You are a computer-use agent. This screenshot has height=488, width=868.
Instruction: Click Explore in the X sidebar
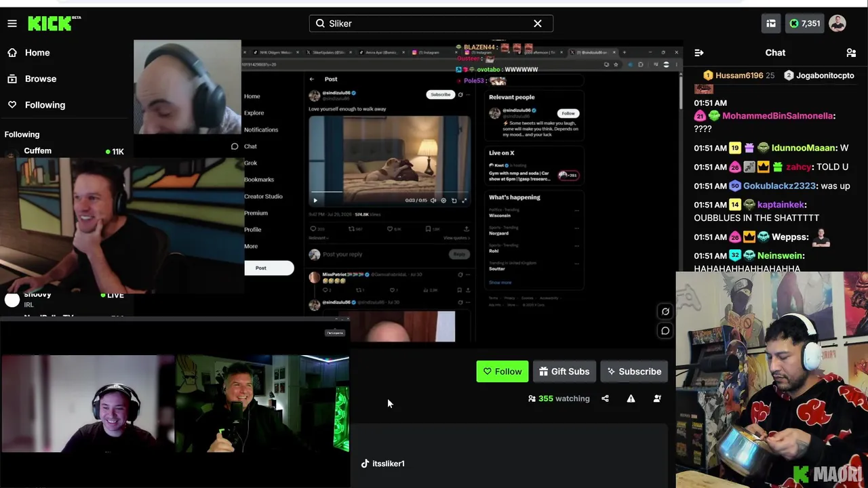tap(254, 113)
